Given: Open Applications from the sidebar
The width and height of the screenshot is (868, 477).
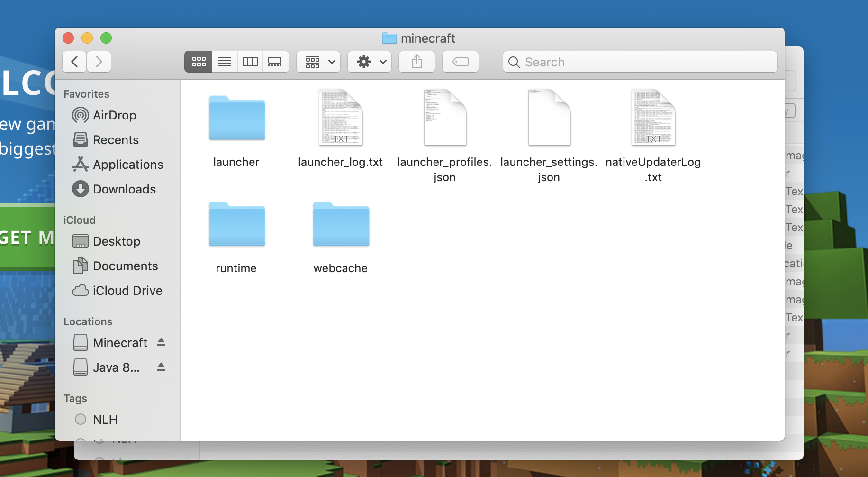Looking at the screenshot, I should point(128,165).
